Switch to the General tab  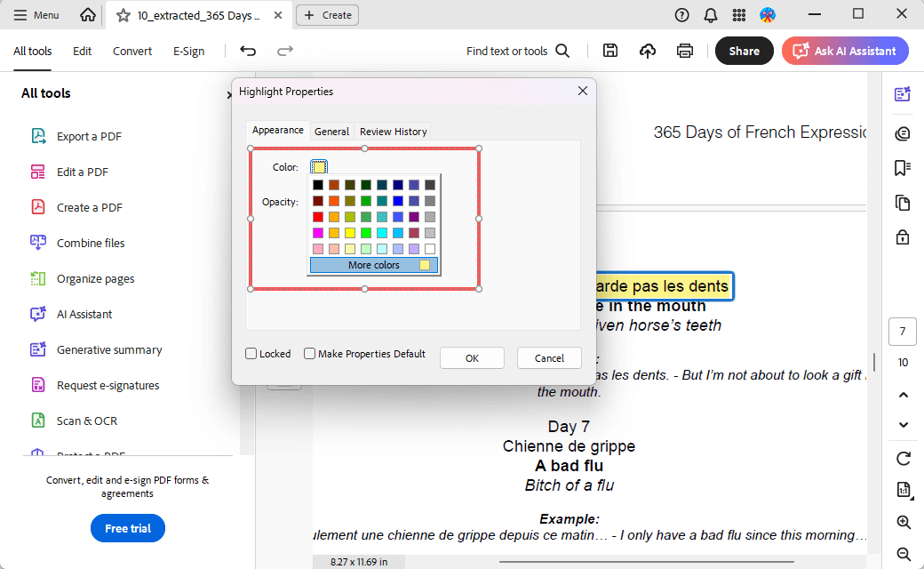(331, 132)
